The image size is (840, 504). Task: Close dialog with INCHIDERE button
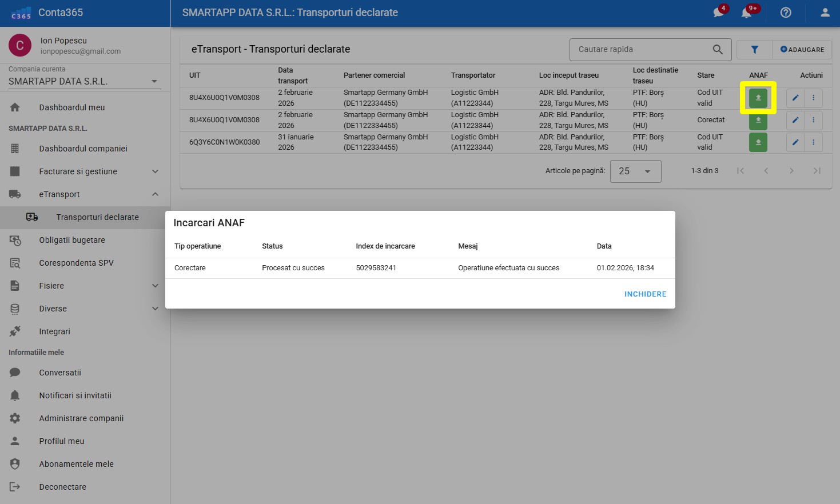tap(645, 294)
